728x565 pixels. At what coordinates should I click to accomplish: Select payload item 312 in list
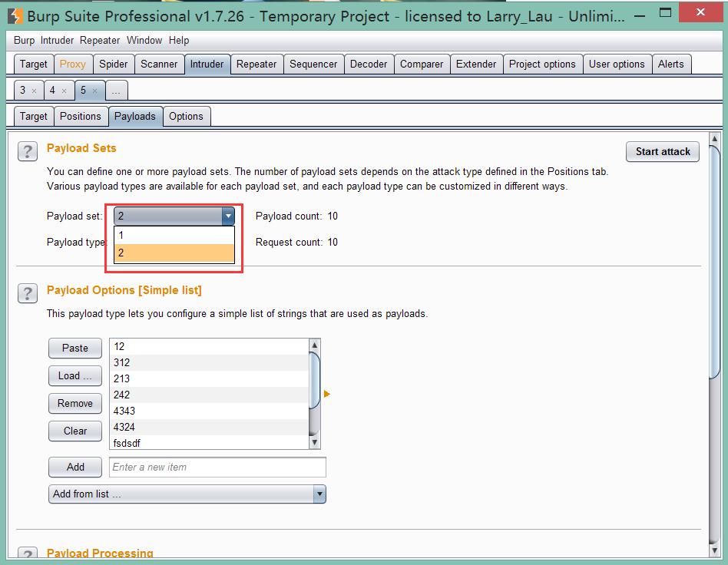pyautogui.click(x=210, y=362)
